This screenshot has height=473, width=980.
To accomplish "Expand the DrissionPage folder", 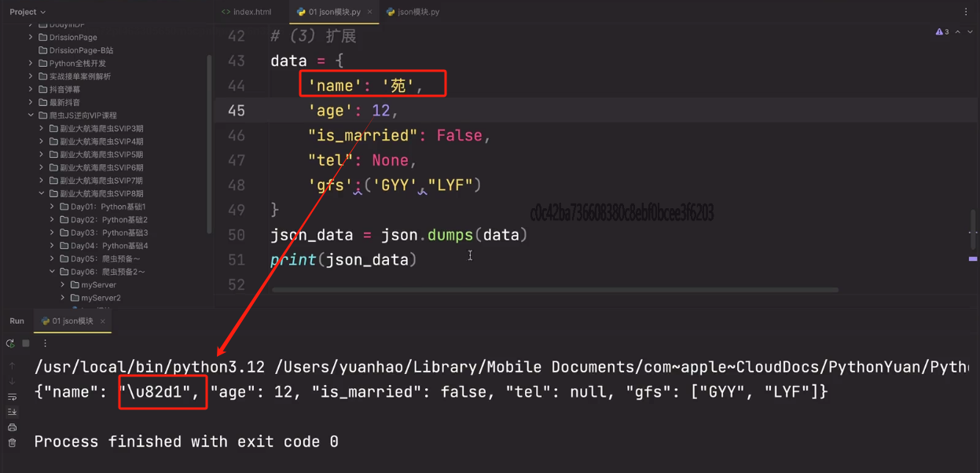I will point(31,37).
